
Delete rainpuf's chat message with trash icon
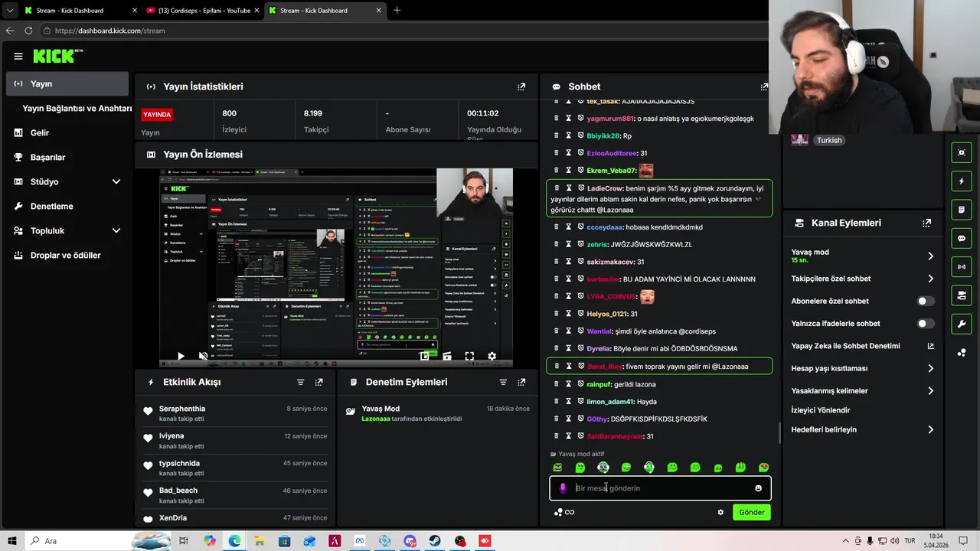pyautogui.click(x=557, y=383)
